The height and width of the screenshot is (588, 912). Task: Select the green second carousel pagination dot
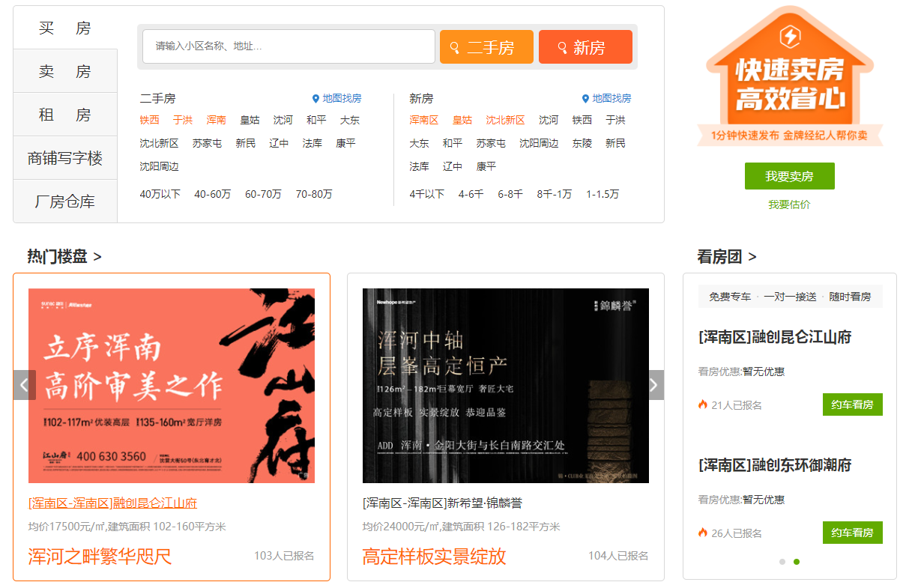[797, 562]
